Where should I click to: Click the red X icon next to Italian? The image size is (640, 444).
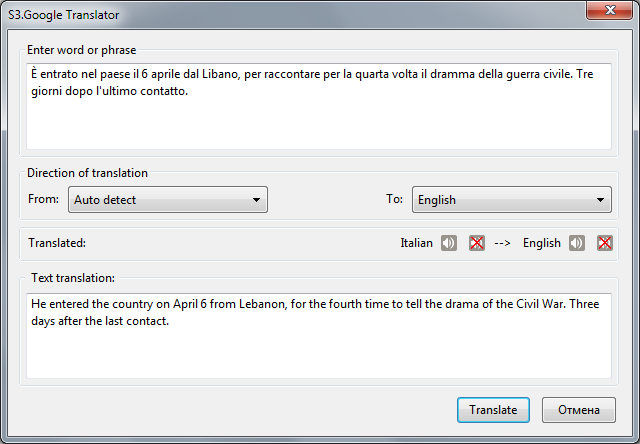pos(476,243)
